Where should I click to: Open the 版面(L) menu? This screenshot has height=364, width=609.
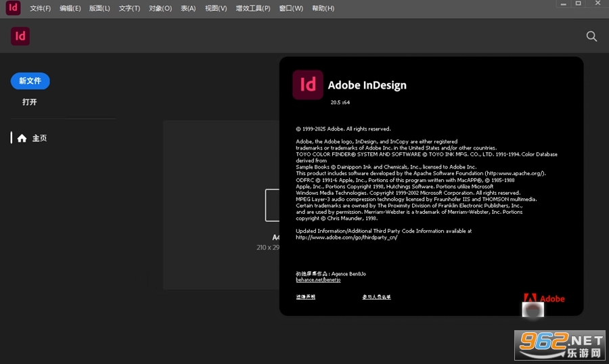99,8
